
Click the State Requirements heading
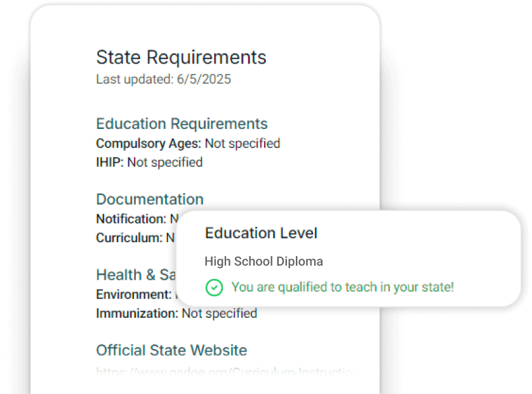tap(181, 57)
